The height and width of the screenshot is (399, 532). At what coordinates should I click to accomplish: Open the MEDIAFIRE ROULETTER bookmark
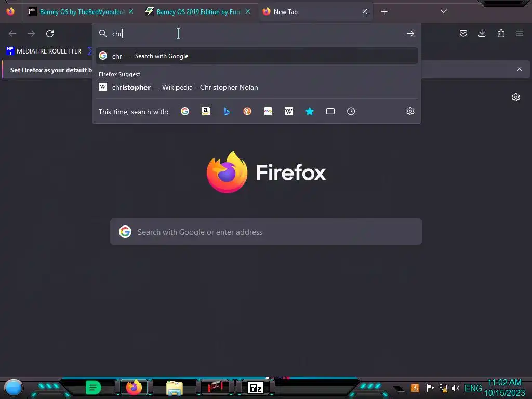(44, 51)
